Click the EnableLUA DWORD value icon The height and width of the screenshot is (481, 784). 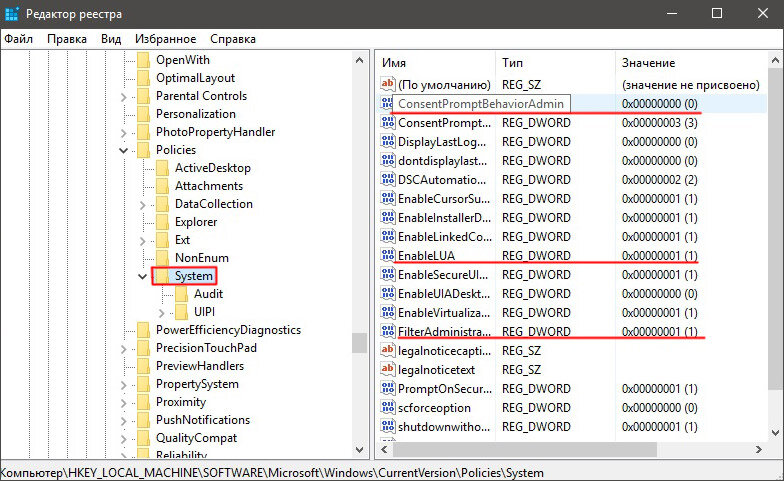click(388, 256)
